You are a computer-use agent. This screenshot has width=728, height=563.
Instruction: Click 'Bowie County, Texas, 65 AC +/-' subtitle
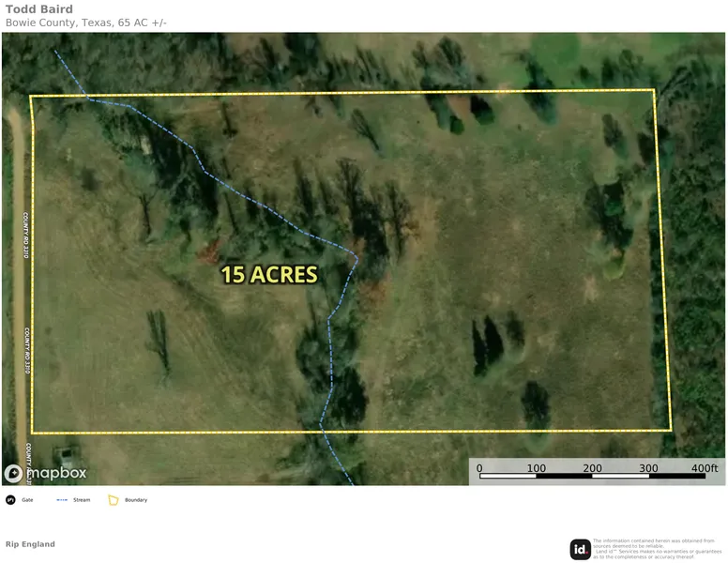(x=86, y=23)
